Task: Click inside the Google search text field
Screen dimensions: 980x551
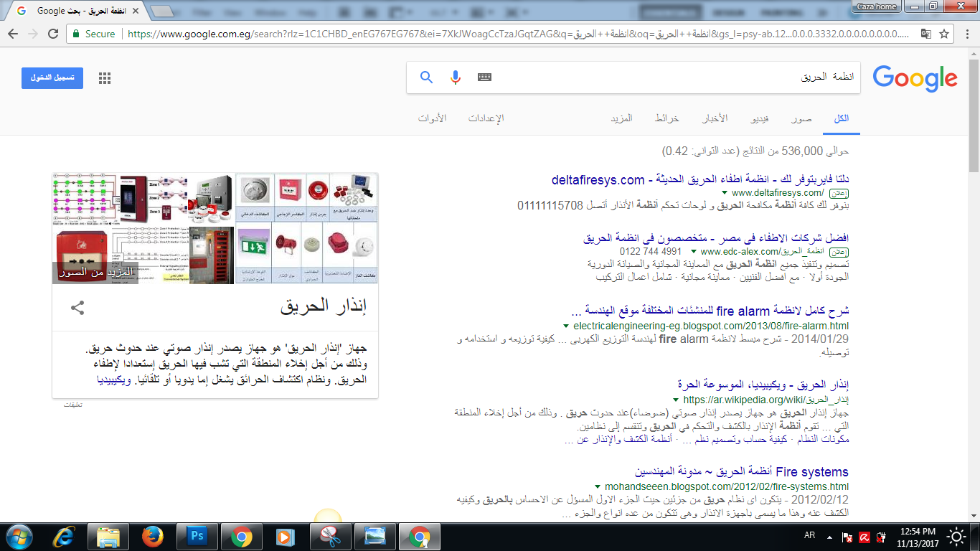Action: coord(646,77)
